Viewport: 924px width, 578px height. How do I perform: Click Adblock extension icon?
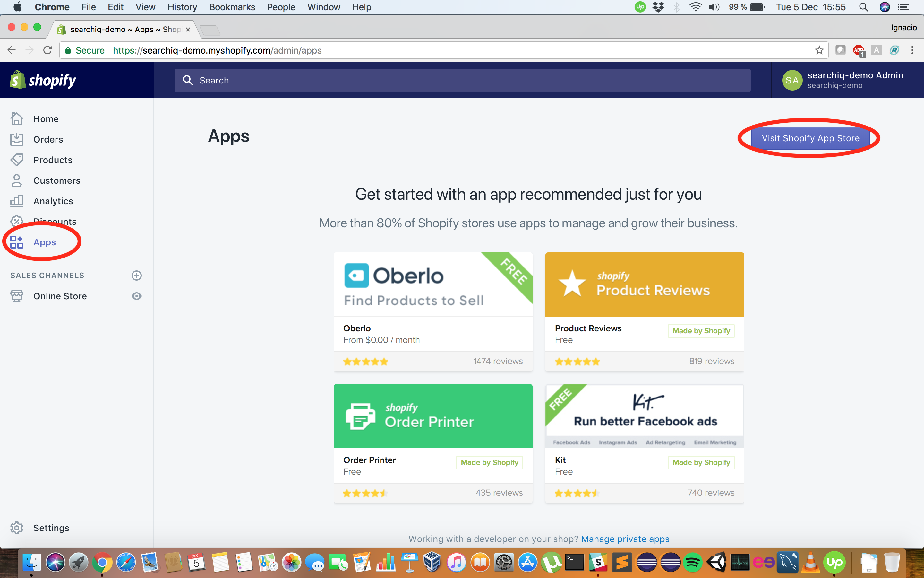pos(859,50)
